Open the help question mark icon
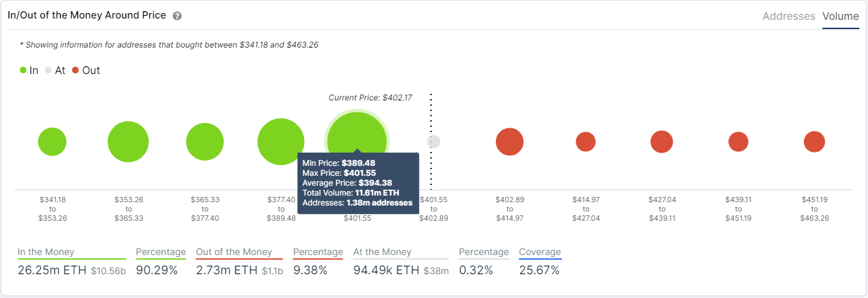The width and height of the screenshot is (868, 298). pyautogui.click(x=177, y=16)
